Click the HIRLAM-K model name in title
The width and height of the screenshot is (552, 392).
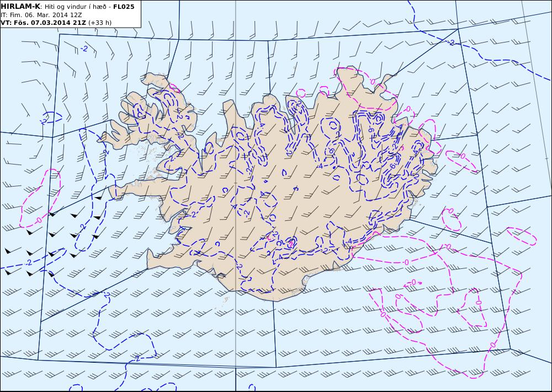point(21,6)
